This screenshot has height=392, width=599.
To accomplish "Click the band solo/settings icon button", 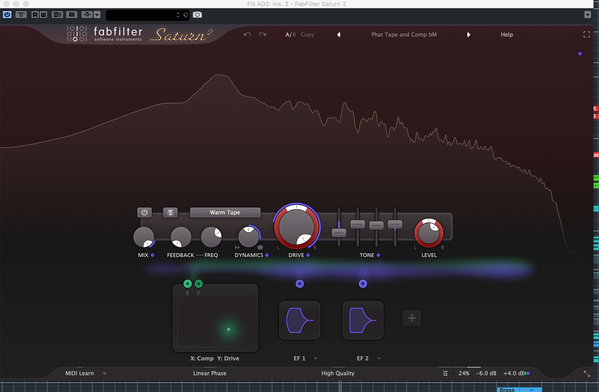I will pos(170,212).
